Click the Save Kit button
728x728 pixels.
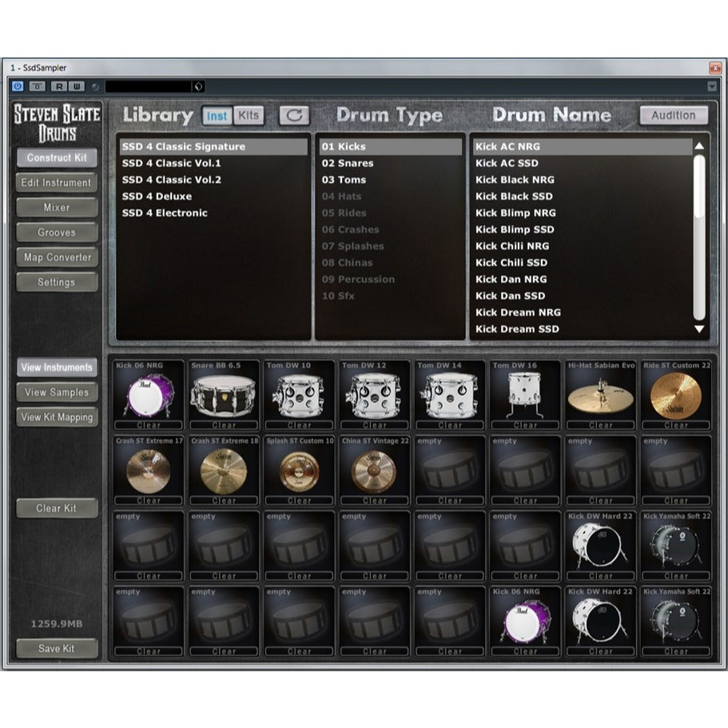(56, 649)
